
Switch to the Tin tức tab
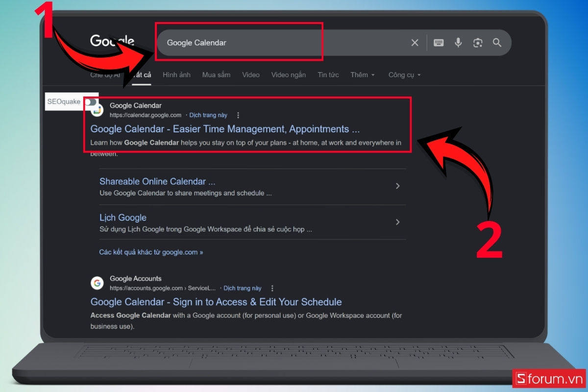click(328, 75)
